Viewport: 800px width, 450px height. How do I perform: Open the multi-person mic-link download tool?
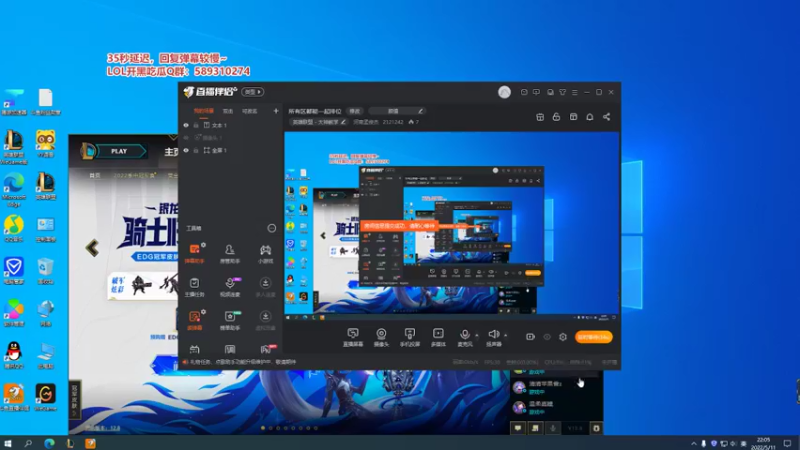tap(265, 287)
